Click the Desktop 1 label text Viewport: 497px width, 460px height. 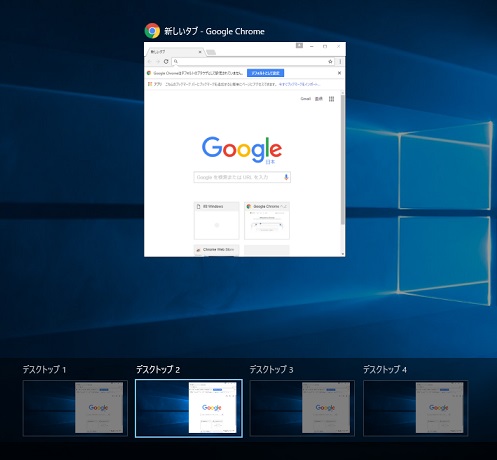44,369
